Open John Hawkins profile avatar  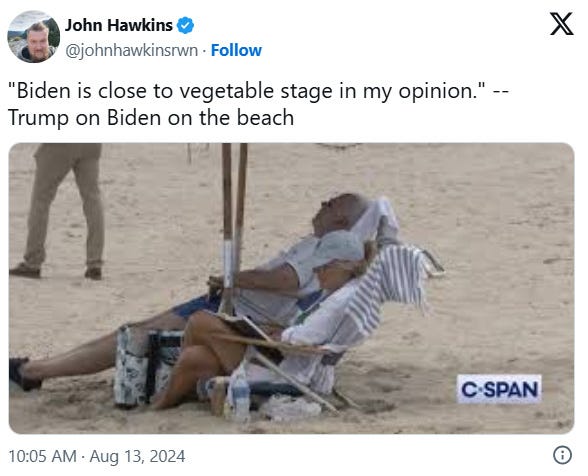tap(34, 37)
